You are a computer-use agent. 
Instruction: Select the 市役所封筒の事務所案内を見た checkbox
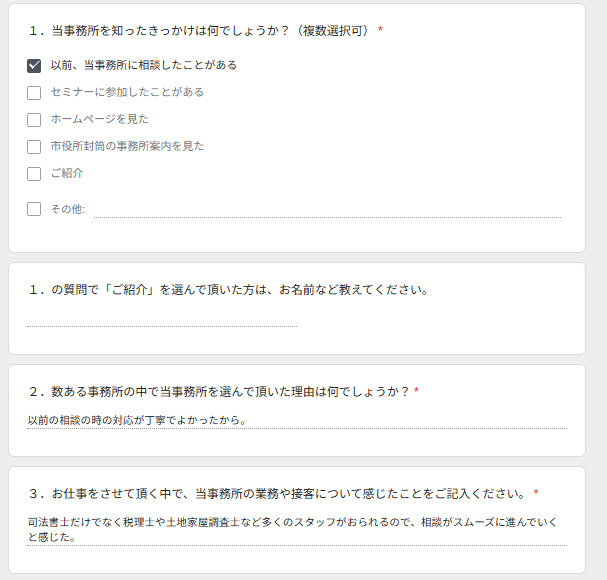point(34,147)
